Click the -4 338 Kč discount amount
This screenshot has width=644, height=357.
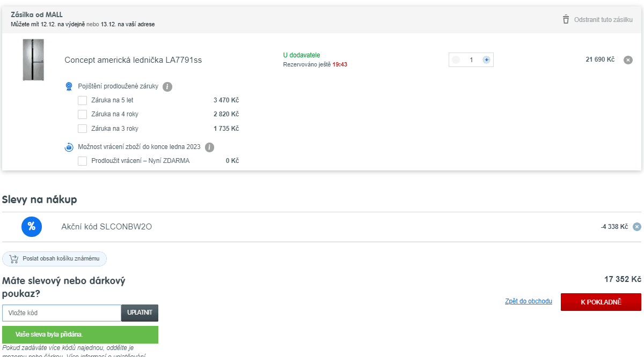pyautogui.click(x=614, y=227)
